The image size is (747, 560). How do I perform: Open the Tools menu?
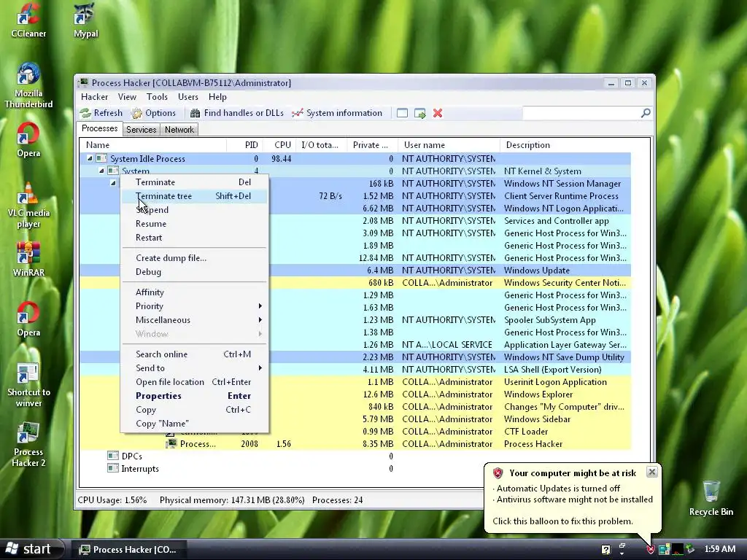tap(157, 97)
